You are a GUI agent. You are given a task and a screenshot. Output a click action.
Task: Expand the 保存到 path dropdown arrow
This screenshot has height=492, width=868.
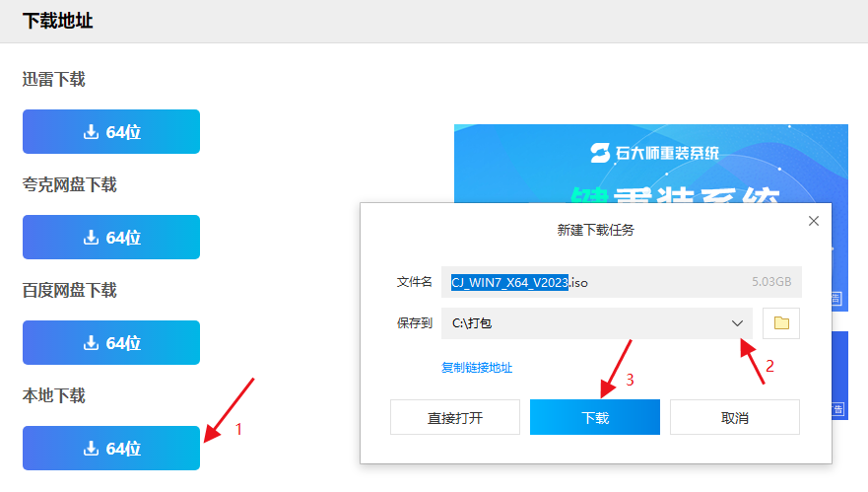pos(737,323)
